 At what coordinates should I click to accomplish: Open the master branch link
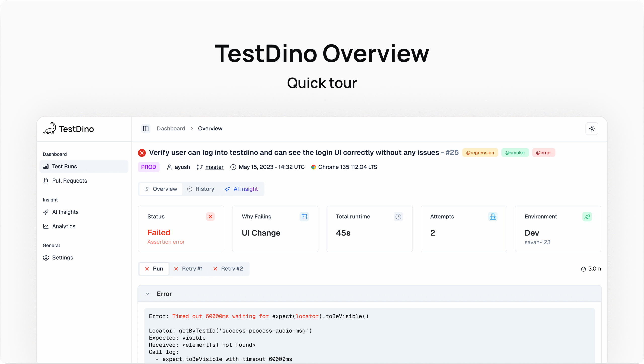click(x=214, y=167)
